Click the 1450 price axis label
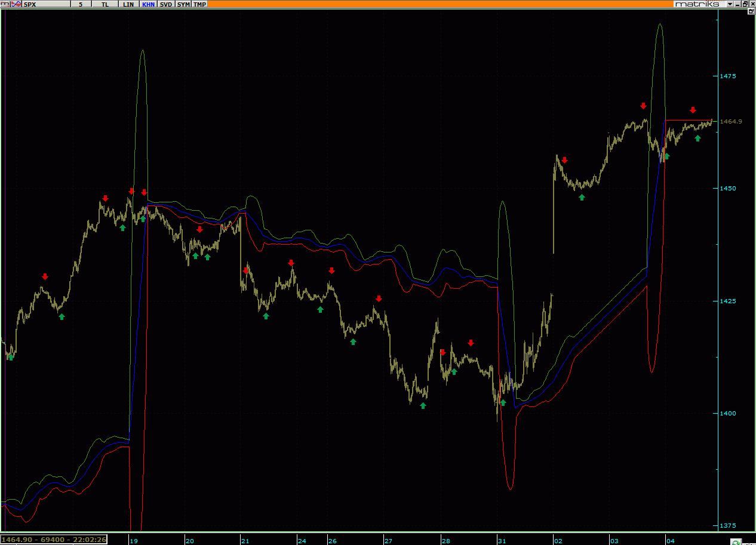756x545 pixels. click(729, 188)
